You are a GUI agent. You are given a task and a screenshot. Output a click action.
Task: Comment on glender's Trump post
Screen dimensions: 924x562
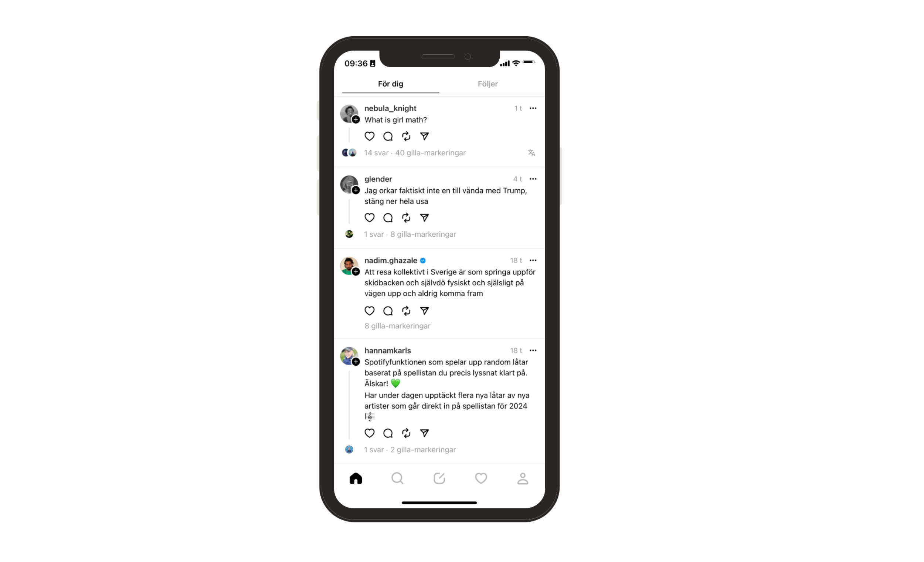[388, 218]
